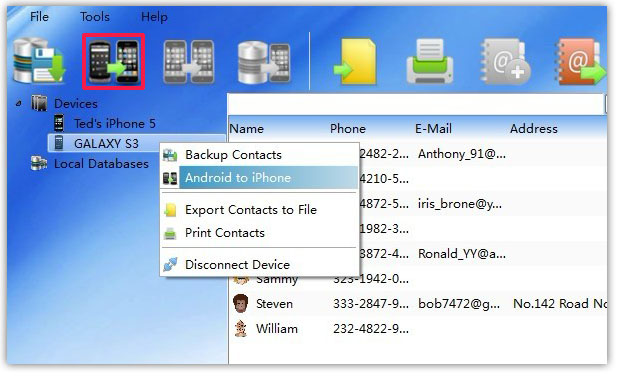Sort by the E-Mail column header
The width and height of the screenshot is (617, 377).
(433, 129)
